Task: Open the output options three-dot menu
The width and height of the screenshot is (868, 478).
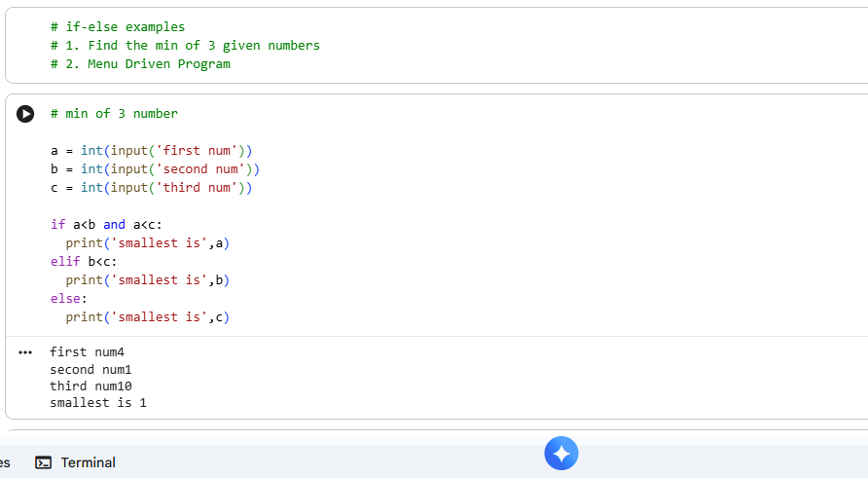Action: (x=25, y=352)
